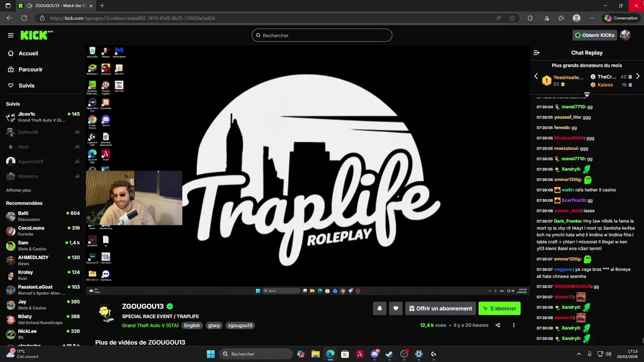Refresh the browser page
This screenshot has width=644, height=362.
(24, 18)
